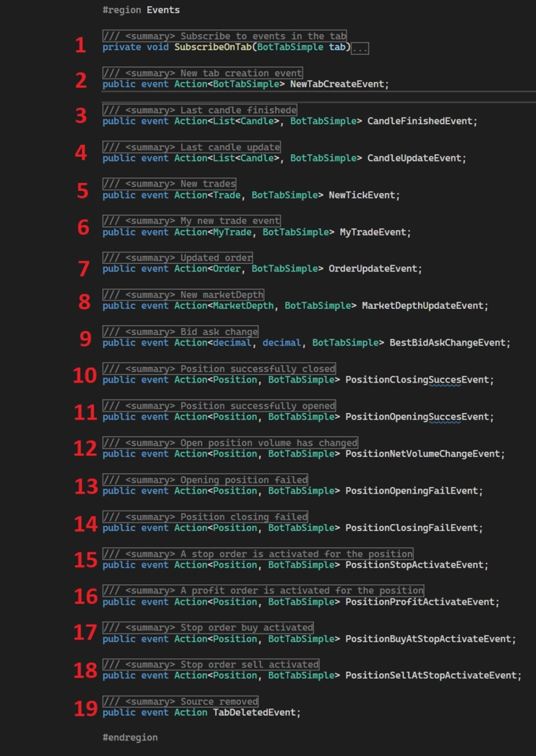The width and height of the screenshot is (536, 756).
Task: Click the '#region Events' directive line
Action: click(141, 10)
